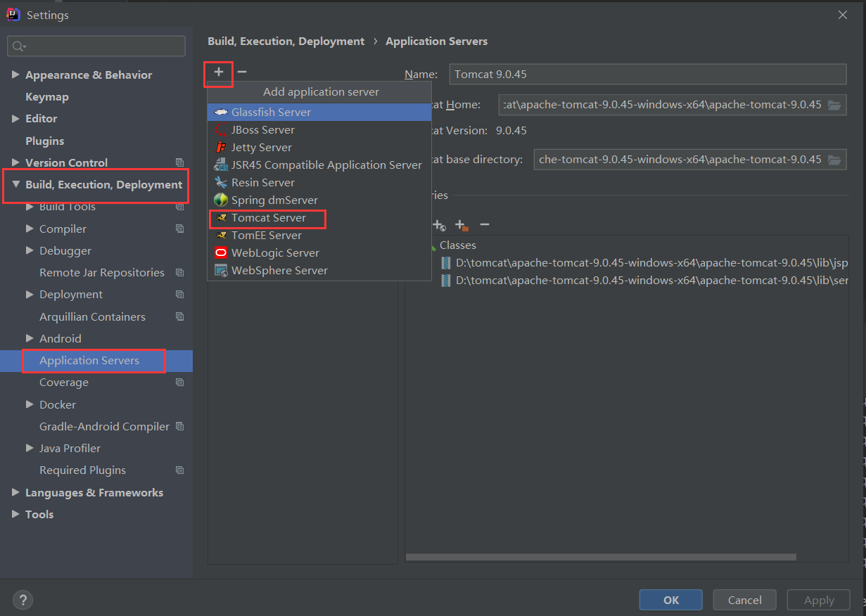Expand the Deployment node arrow
The width and height of the screenshot is (866, 616).
[30, 295]
